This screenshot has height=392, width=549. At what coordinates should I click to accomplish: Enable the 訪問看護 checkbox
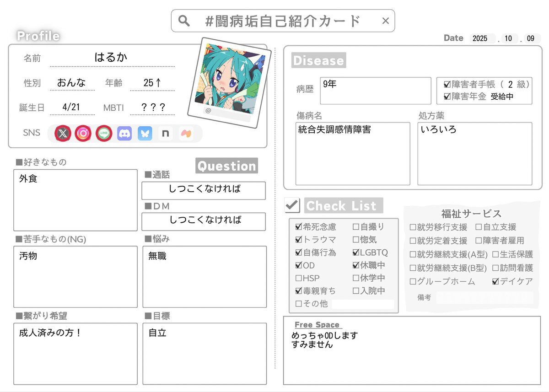pyautogui.click(x=495, y=268)
